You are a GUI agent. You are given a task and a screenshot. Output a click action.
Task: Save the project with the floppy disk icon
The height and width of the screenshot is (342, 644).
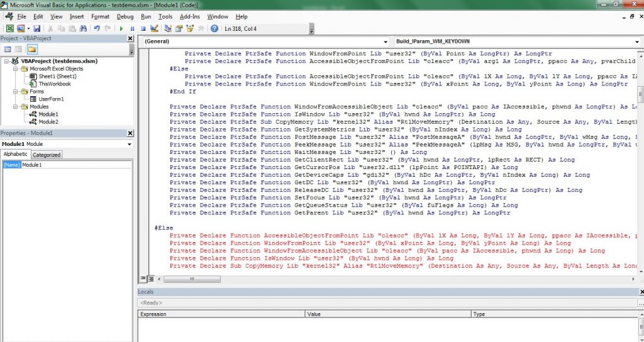pyautogui.click(x=37, y=29)
